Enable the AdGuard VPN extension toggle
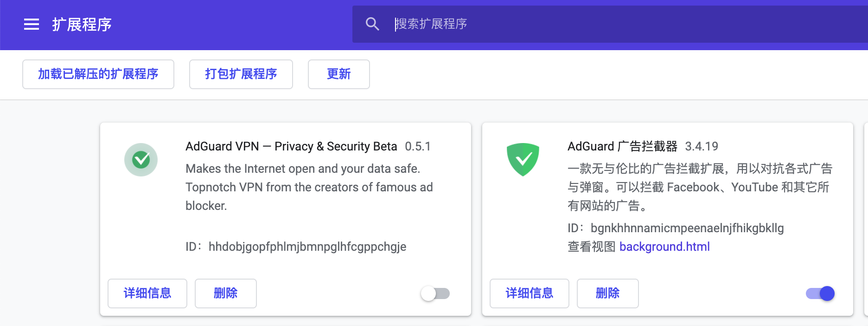Image resolution: width=868 pixels, height=326 pixels. (x=435, y=293)
